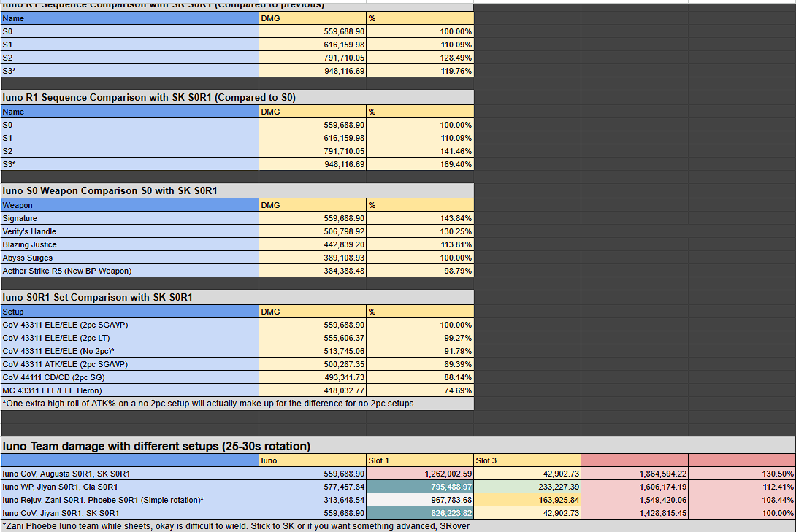The width and height of the screenshot is (796, 532).
Task: Click the 108.44% cell
Action: coord(742,500)
